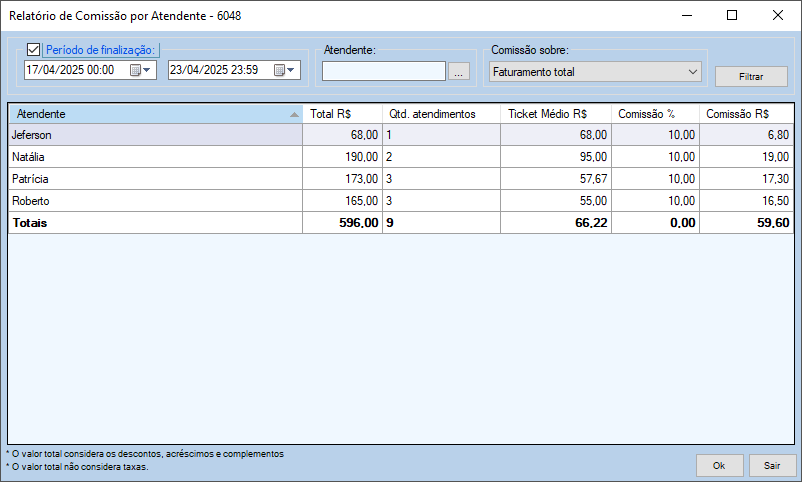Viewport: 802px width, 482px height.
Task: Maximize the commission report window
Action: pos(732,15)
